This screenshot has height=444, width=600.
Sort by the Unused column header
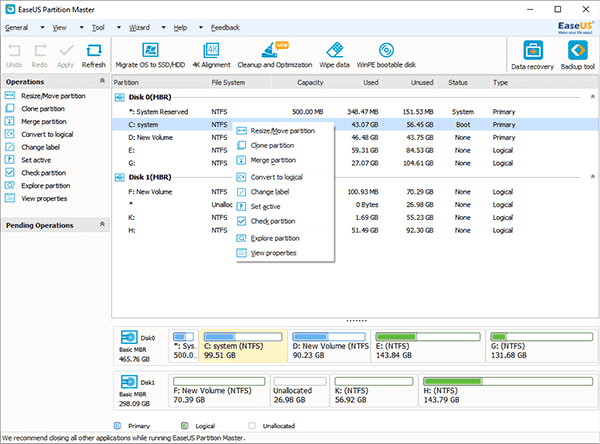pyautogui.click(x=409, y=82)
